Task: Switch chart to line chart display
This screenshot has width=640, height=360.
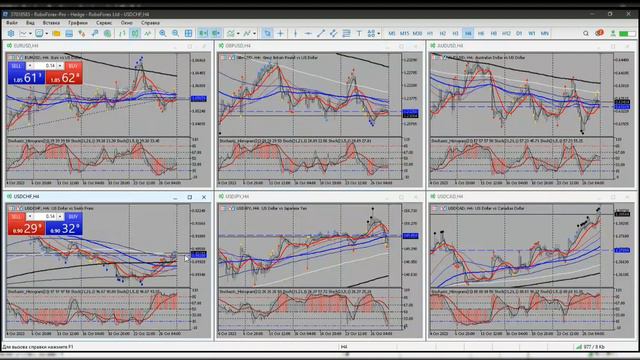Action: click(x=147, y=33)
